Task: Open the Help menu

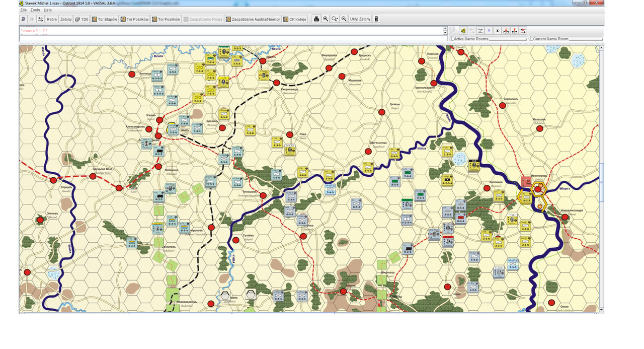Action: [47, 10]
